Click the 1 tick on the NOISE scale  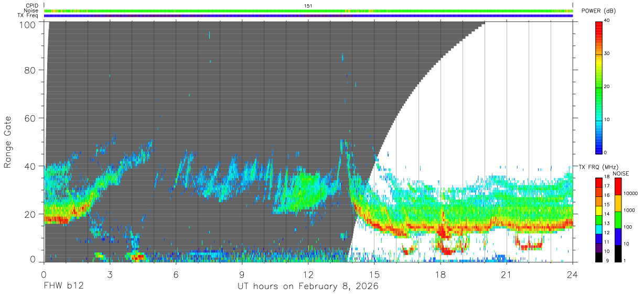pos(625,260)
